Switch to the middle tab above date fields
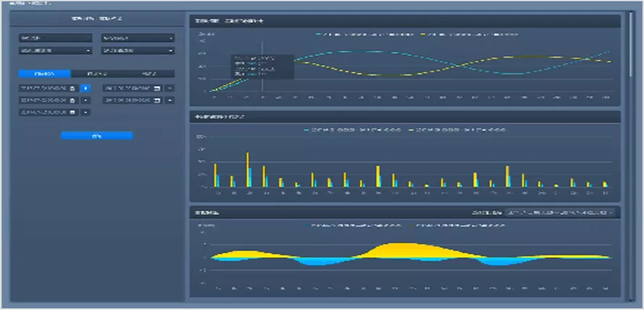Screen dimensions: 644x310 coord(97,74)
